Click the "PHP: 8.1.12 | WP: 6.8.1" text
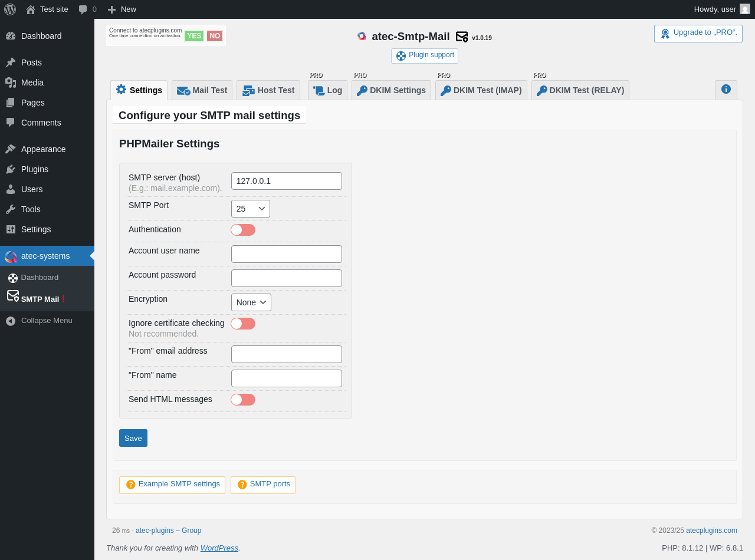Viewport: 755px width, 560px height. [703, 548]
